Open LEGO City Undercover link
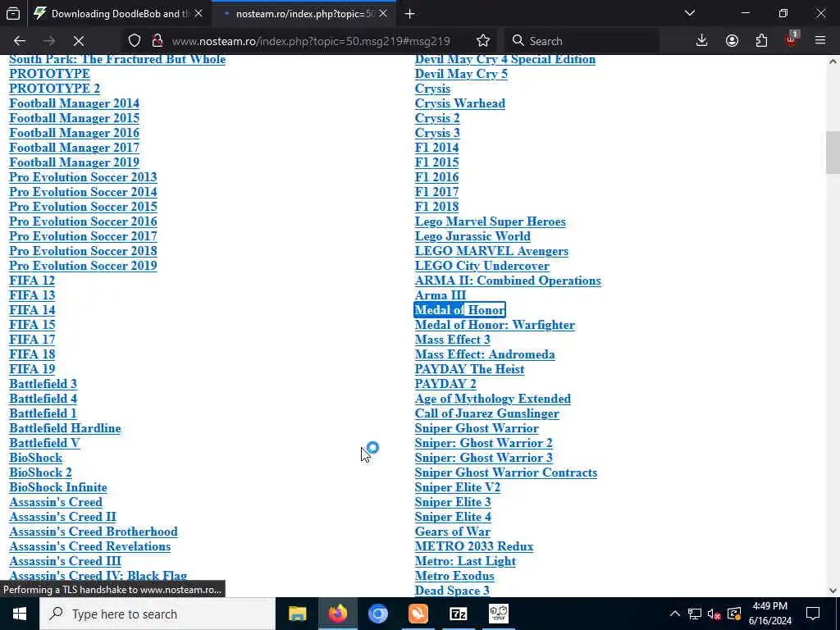The image size is (840, 630). (x=482, y=267)
